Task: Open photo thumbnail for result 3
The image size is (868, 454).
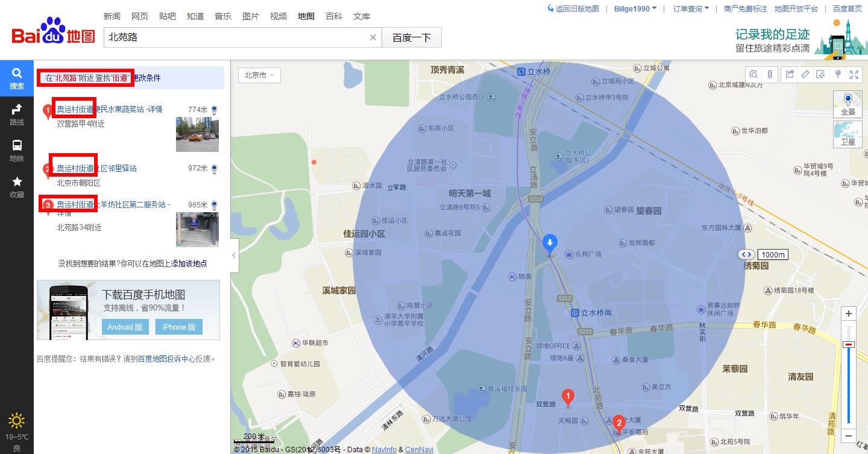Action: coord(197,230)
